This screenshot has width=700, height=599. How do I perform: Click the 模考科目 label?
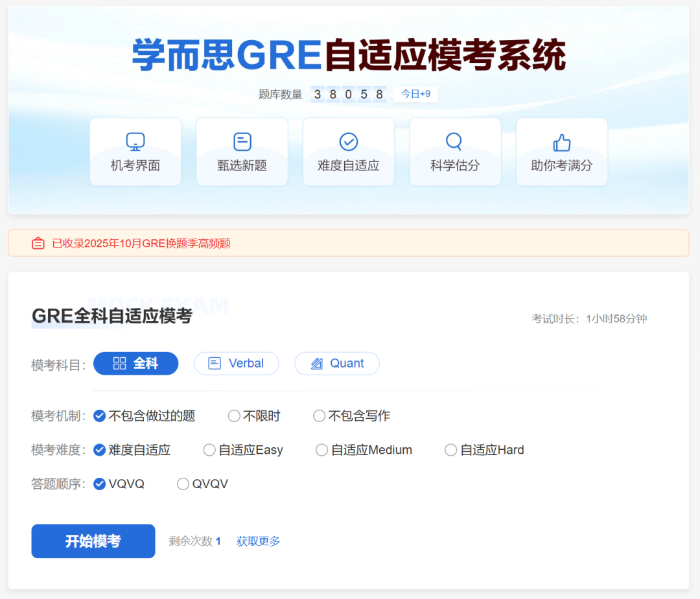[58, 365]
